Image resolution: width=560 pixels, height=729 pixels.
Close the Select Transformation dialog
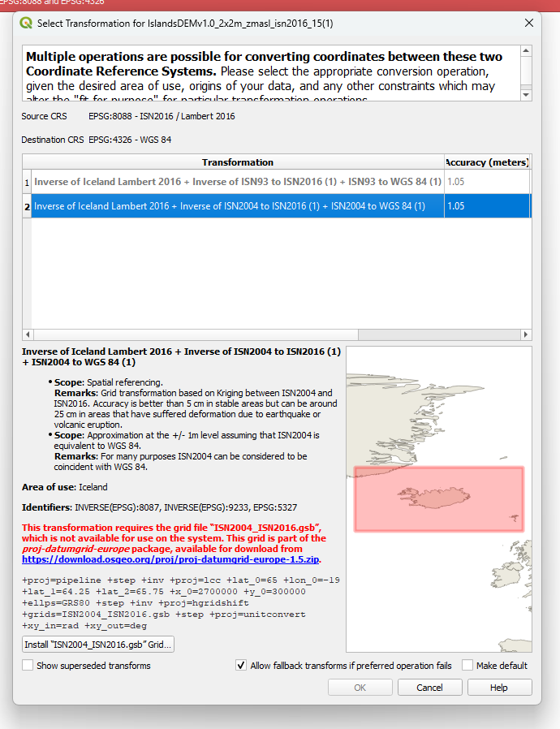(x=529, y=23)
